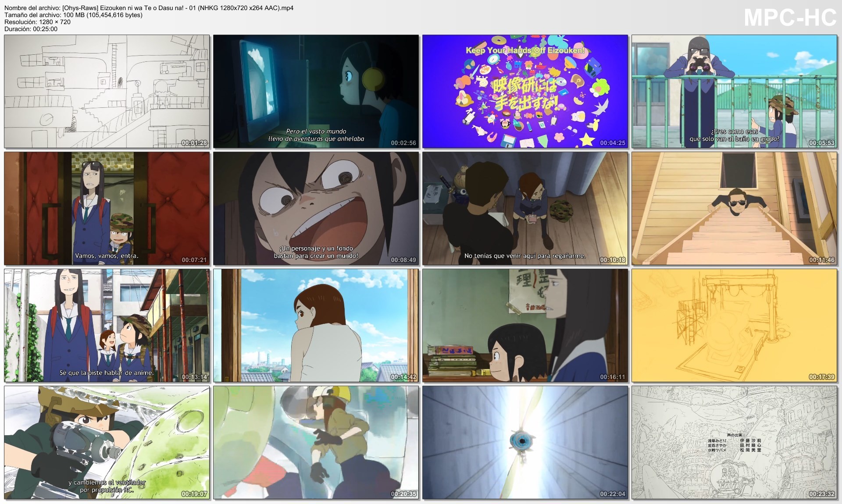Image resolution: width=842 pixels, height=504 pixels.
Task: Click the file name text line
Action: 149,8
